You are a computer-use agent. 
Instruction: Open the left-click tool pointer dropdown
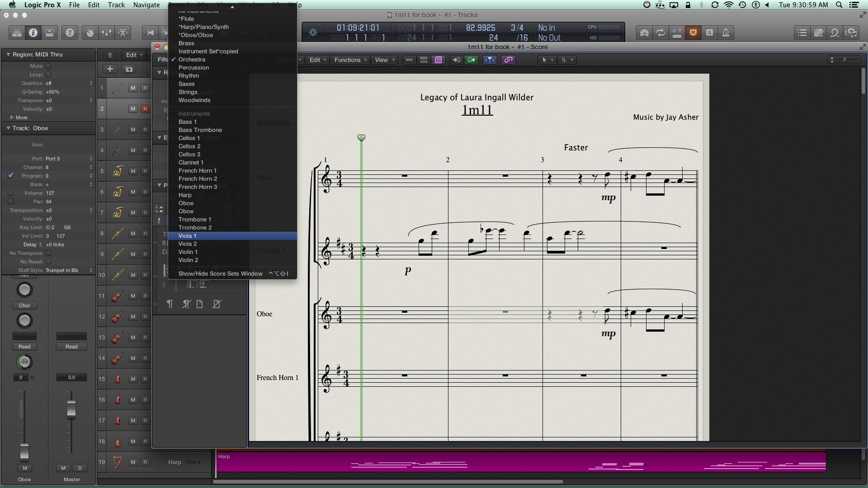tap(547, 60)
